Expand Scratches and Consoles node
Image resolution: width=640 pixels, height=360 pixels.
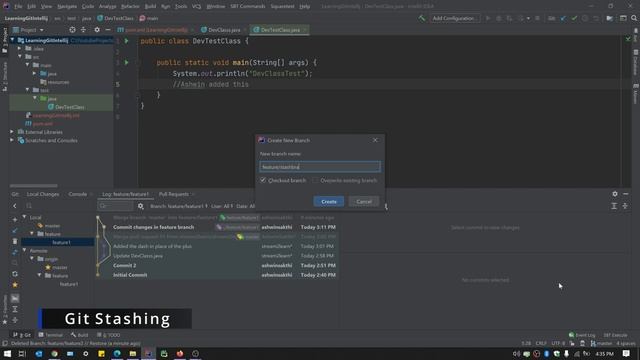point(12,140)
